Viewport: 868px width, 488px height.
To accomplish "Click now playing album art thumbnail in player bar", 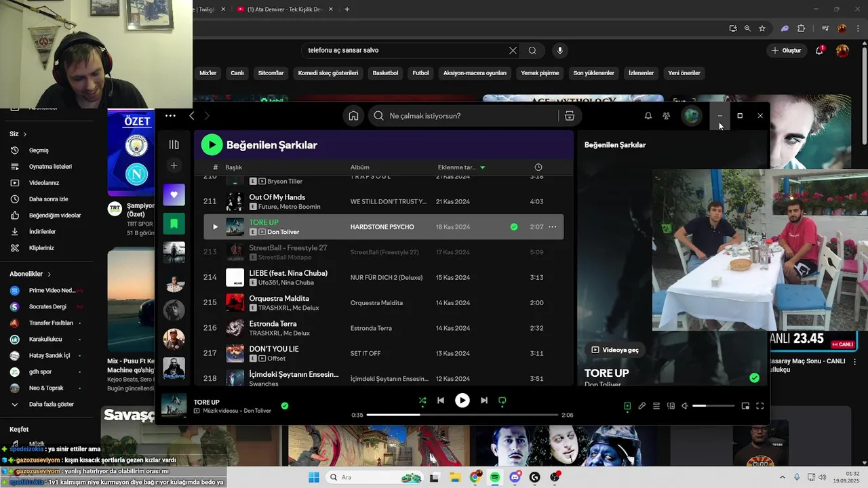I will [x=174, y=405].
